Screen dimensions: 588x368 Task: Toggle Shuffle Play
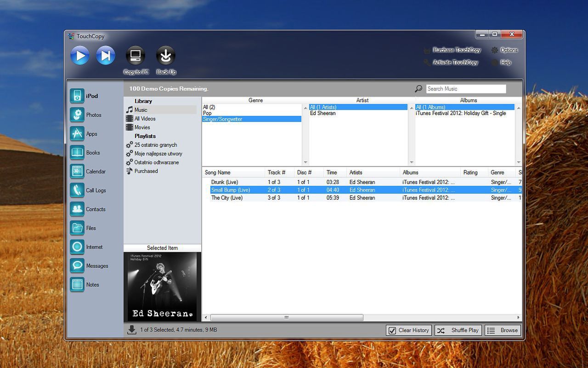coord(458,330)
